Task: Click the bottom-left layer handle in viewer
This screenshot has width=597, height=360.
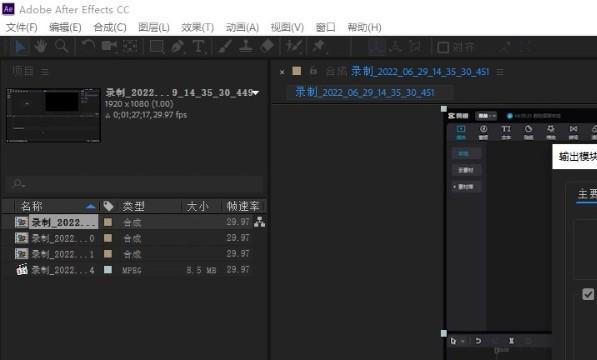Action: click(x=444, y=333)
